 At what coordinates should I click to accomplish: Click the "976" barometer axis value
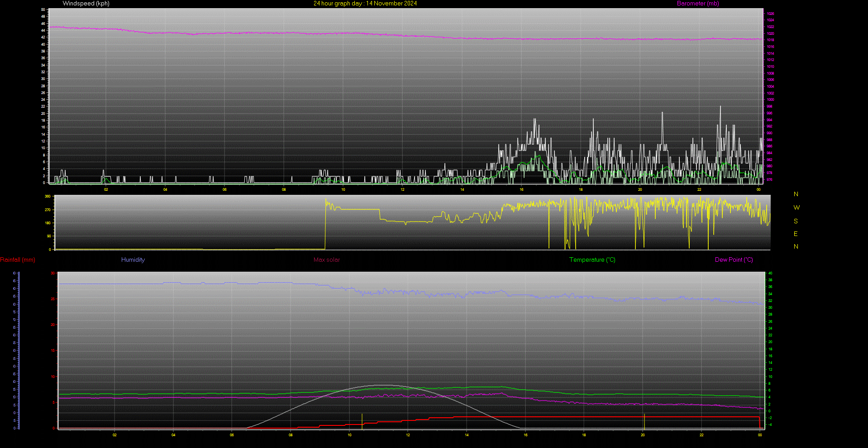(769, 179)
